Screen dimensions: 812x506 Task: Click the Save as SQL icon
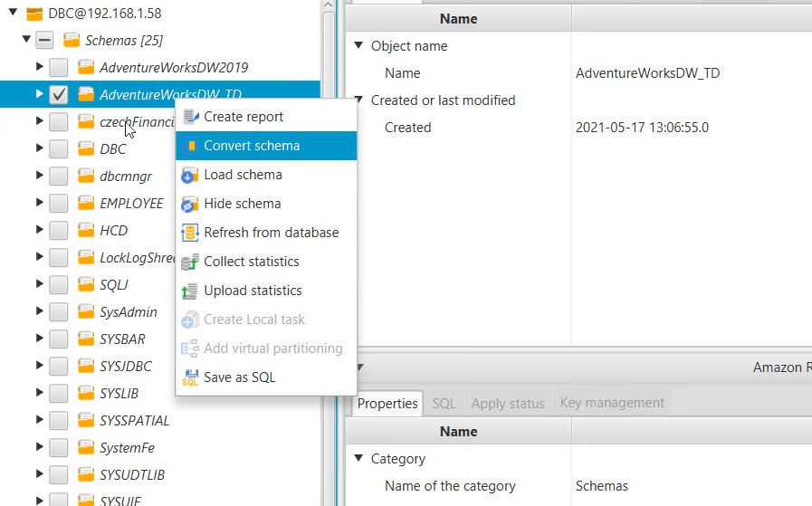[190, 377]
